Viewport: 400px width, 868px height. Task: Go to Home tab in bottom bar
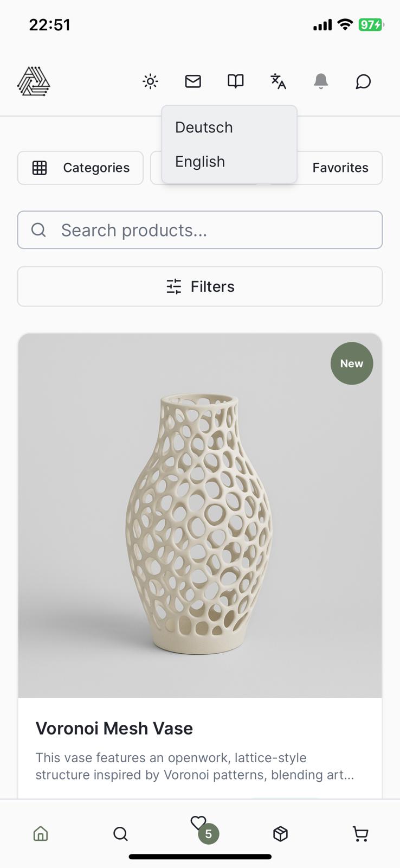point(41,833)
